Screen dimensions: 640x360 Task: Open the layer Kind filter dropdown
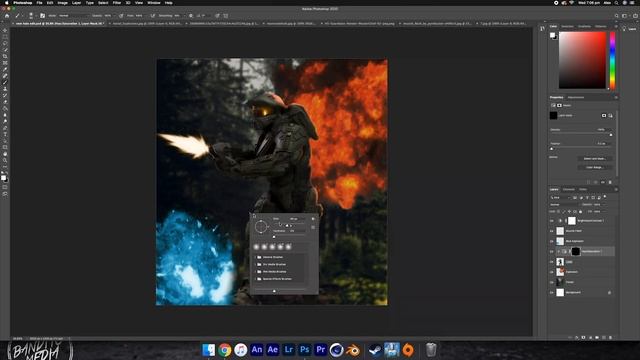[x=560, y=198]
